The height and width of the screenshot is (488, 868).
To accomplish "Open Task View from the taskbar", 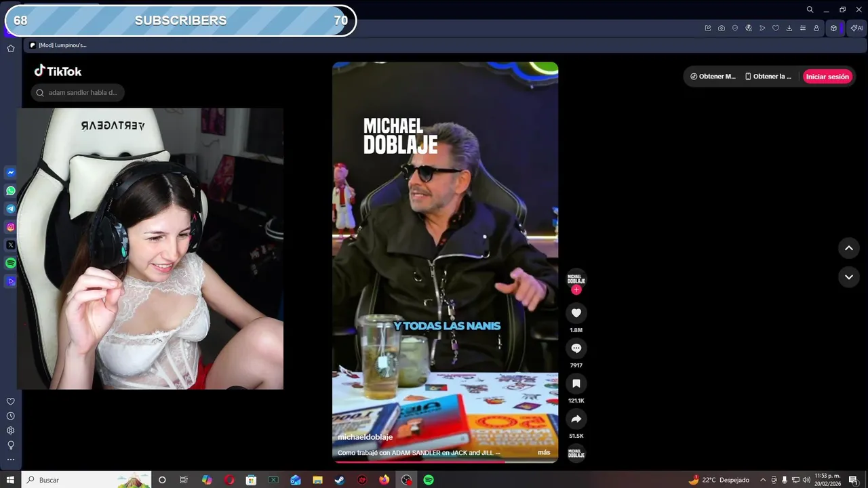I will point(184,480).
